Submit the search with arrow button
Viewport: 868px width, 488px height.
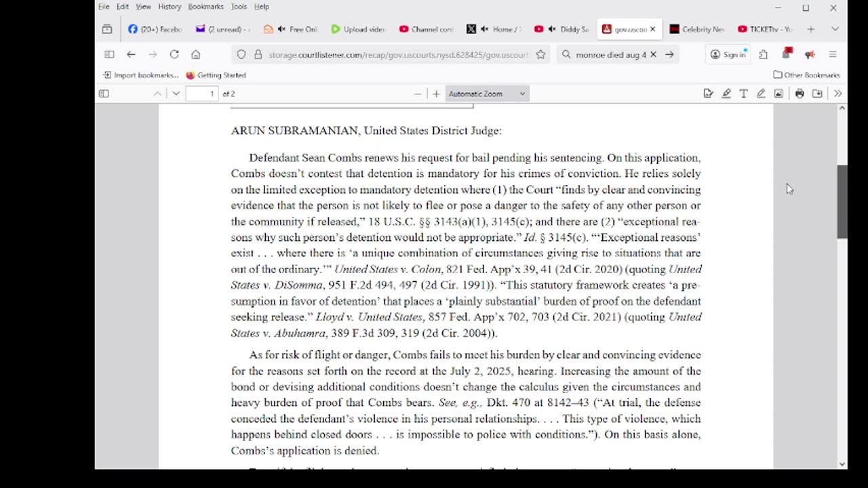point(669,54)
